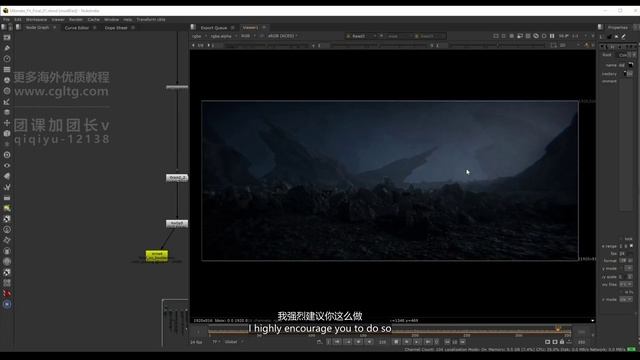The height and width of the screenshot is (360, 640).
Task: Open the Cache menu
Action: 93,20
